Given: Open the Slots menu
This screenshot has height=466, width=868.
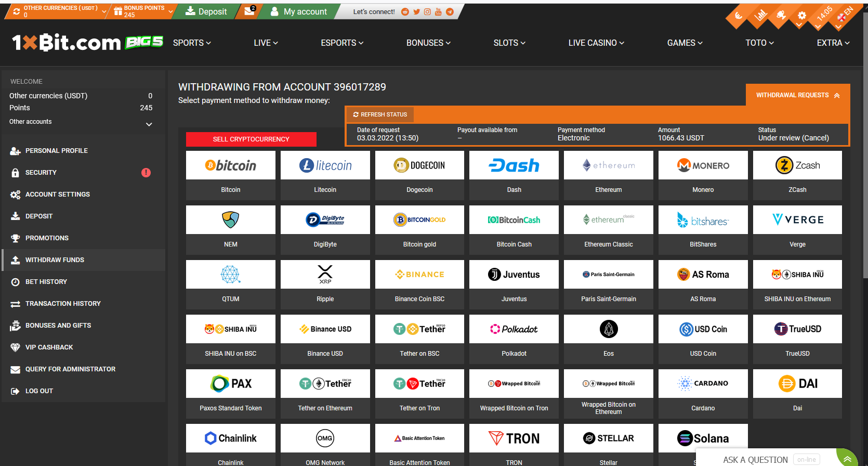Looking at the screenshot, I should [x=509, y=43].
